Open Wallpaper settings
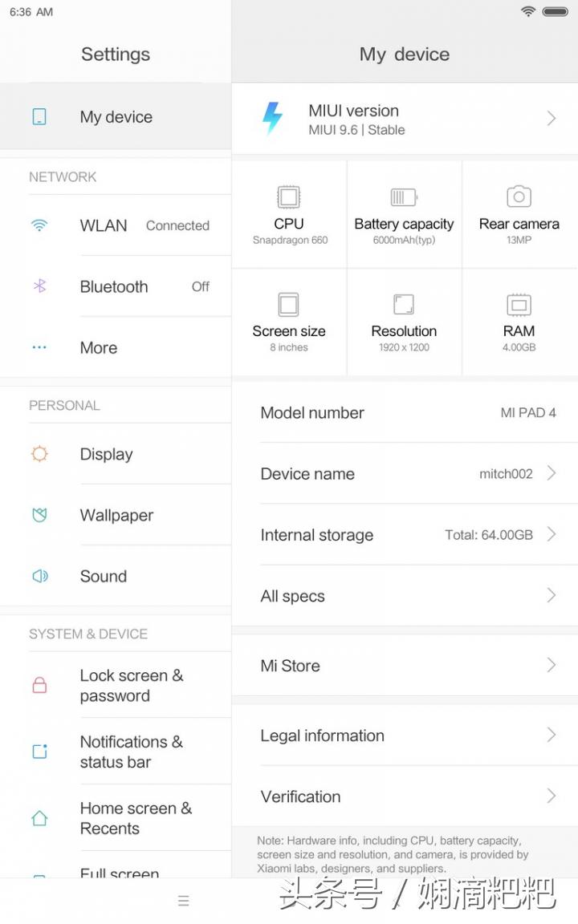The width and height of the screenshot is (578, 924). [x=116, y=515]
